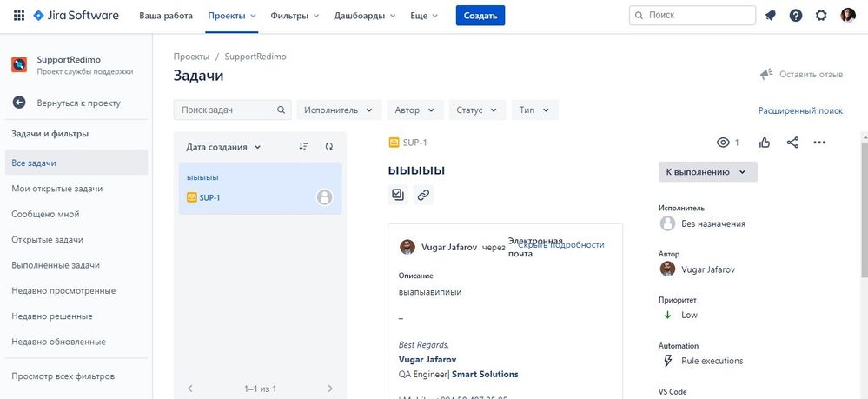Image resolution: width=868 pixels, height=399 pixels.
Task: Select Недавно просмотренные filter
Action: (76, 290)
